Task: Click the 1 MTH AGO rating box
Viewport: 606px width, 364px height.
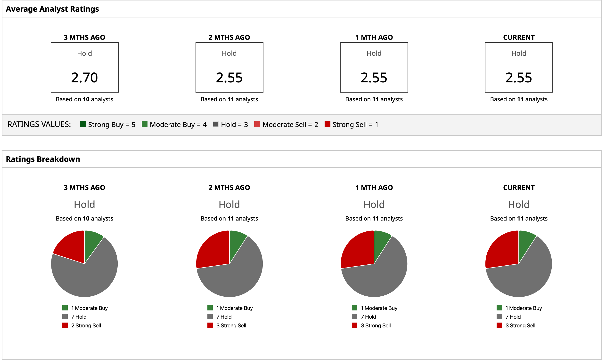Action: 374,67
